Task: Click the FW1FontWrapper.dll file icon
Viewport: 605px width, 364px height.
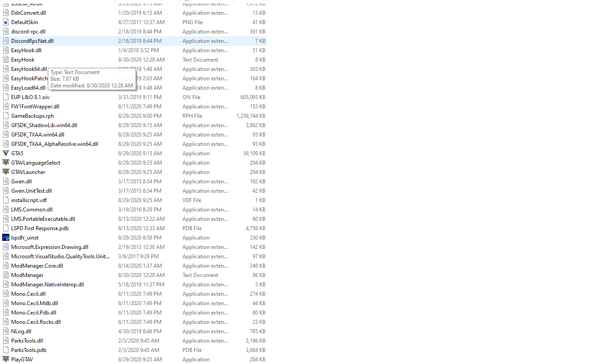Action: point(6,107)
